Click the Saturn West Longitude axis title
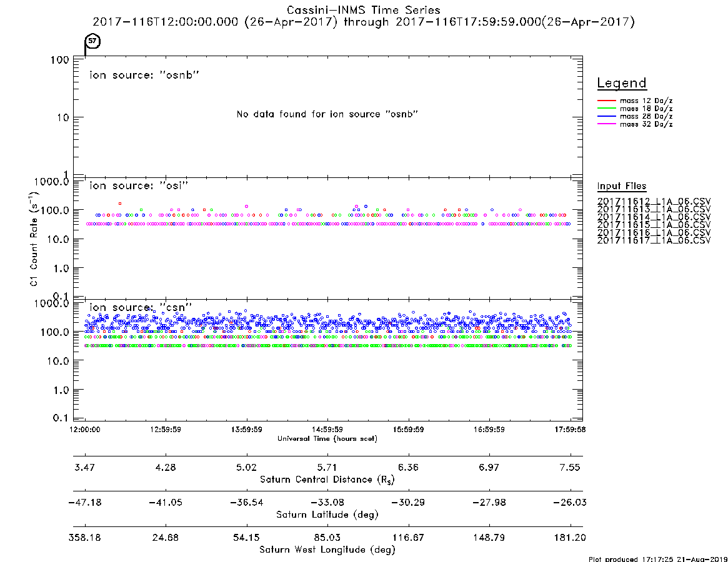The height and width of the screenshot is (562, 728). 327,550
